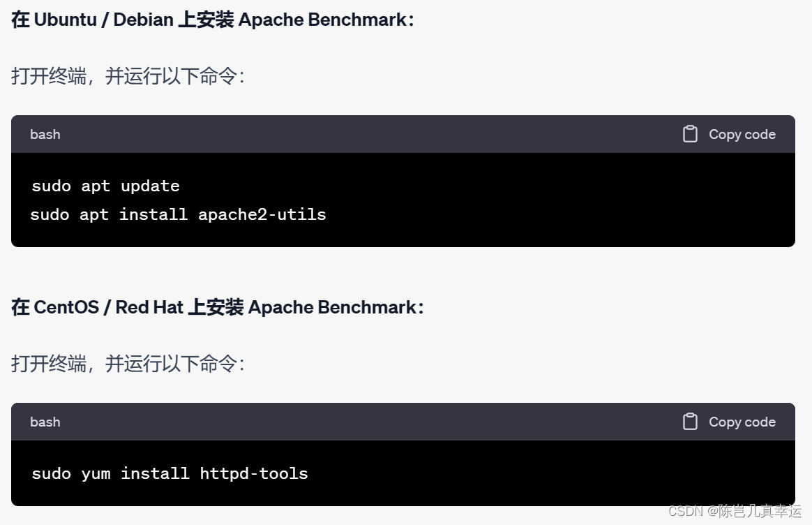Click the dark header bar of the second code block
Viewport: 812px width, 525px height.
point(349,422)
